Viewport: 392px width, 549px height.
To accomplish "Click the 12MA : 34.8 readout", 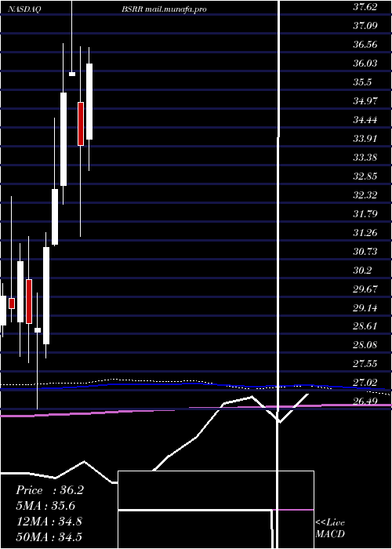I will [49, 522].
